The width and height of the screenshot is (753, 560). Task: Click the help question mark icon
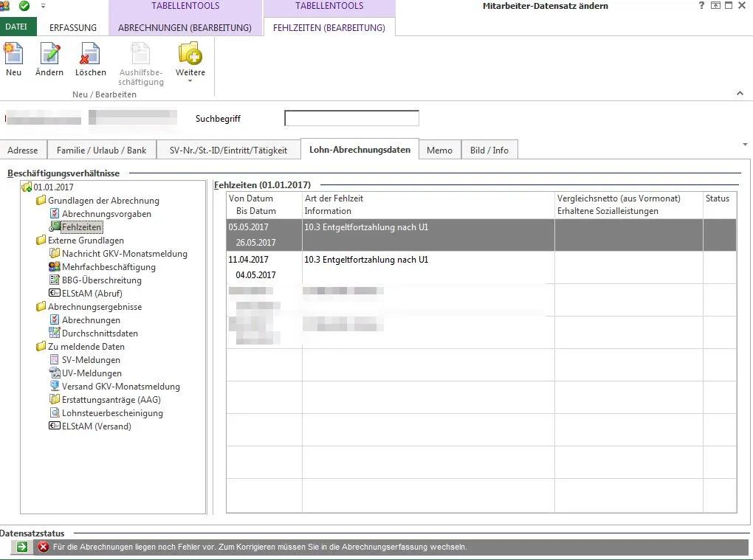[x=701, y=6]
